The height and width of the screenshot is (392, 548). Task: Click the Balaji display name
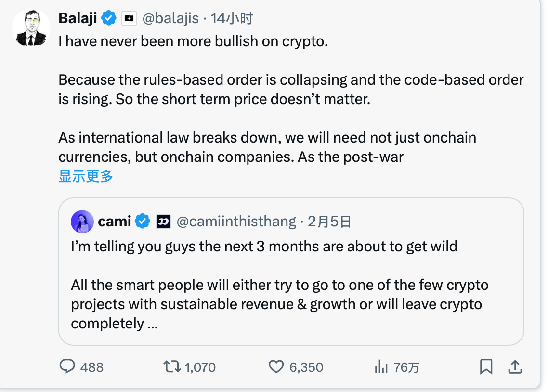click(78, 18)
